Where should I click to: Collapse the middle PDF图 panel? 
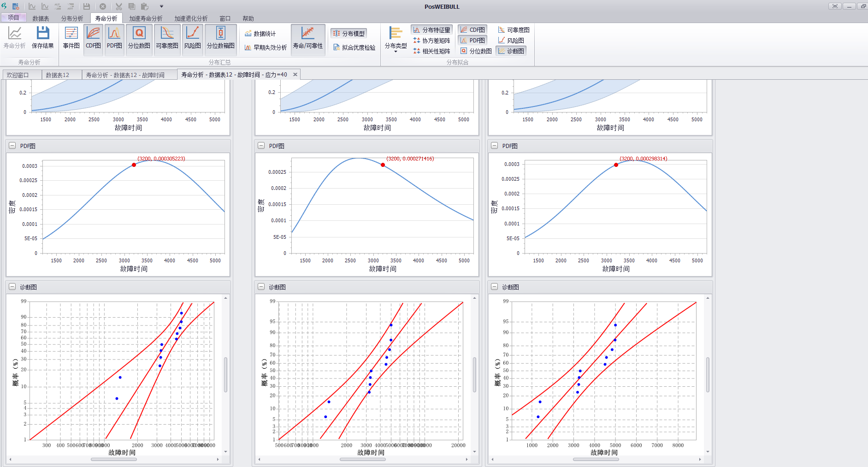click(x=261, y=146)
